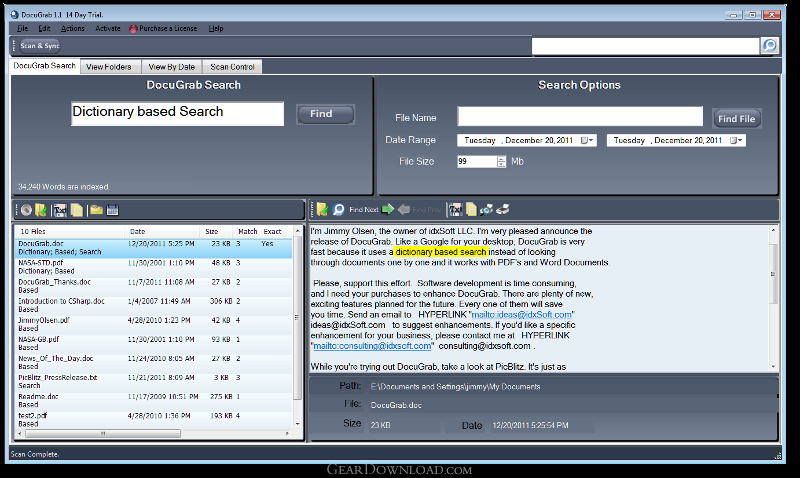Open the Actions menu

pyautogui.click(x=72, y=29)
